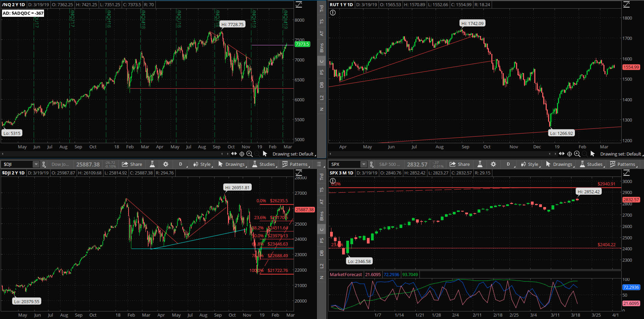This screenshot has height=319, width=644.
Task: Open the L2 side tab beside /NQ chart
Action: pos(321,98)
